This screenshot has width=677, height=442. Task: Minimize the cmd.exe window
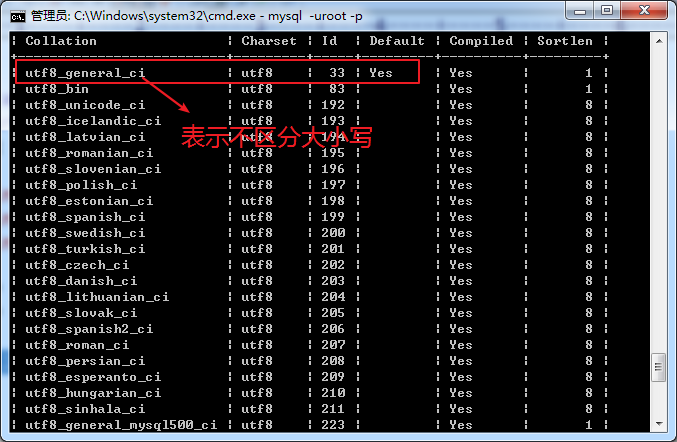(580, 10)
